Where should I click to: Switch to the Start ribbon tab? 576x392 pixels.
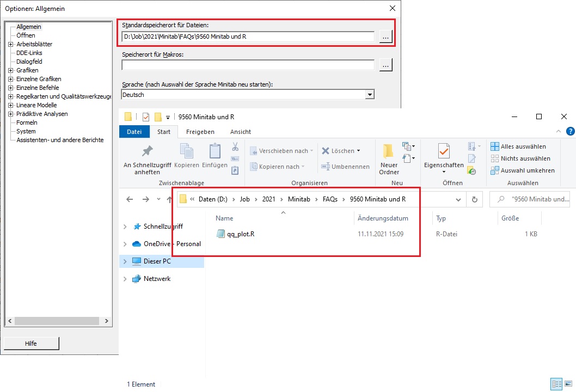(164, 132)
